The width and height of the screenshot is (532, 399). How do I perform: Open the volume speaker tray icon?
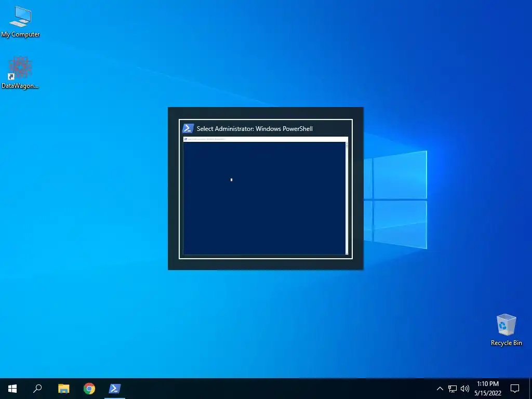point(465,389)
